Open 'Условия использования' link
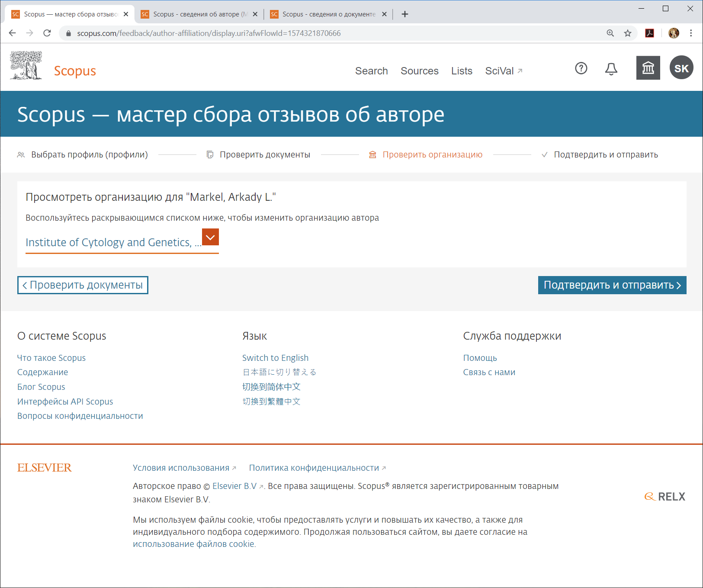703x588 pixels. (x=184, y=468)
